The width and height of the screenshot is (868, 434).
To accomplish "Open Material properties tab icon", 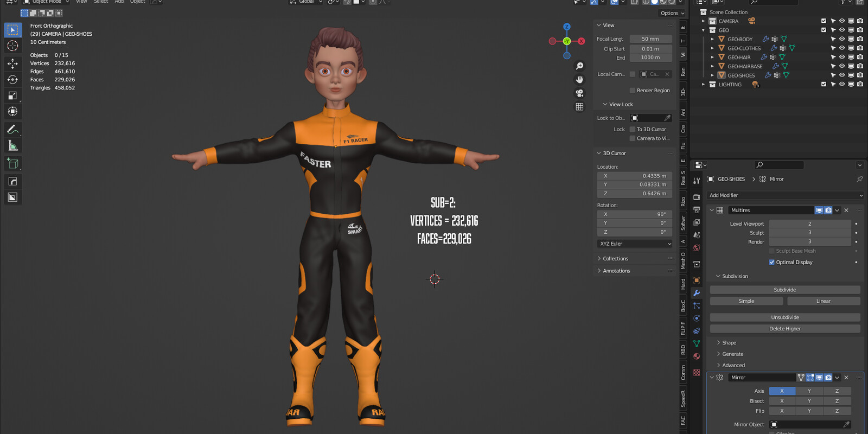I will 697,356.
